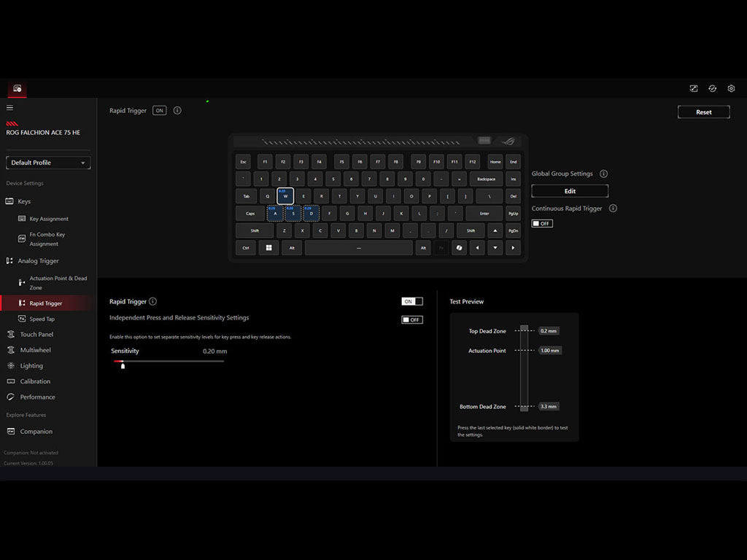The width and height of the screenshot is (747, 560).
Task: Open the Key Assignment page
Action: (49, 219)
